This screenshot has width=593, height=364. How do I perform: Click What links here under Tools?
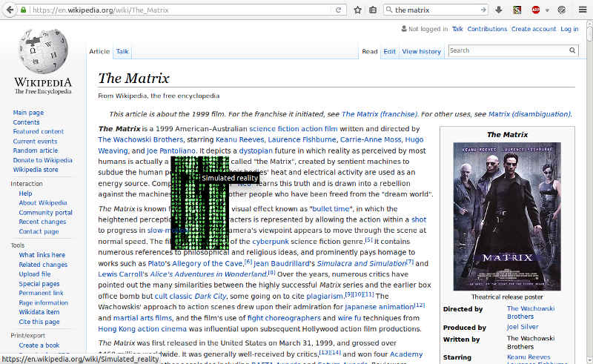(x=42, y=255)
